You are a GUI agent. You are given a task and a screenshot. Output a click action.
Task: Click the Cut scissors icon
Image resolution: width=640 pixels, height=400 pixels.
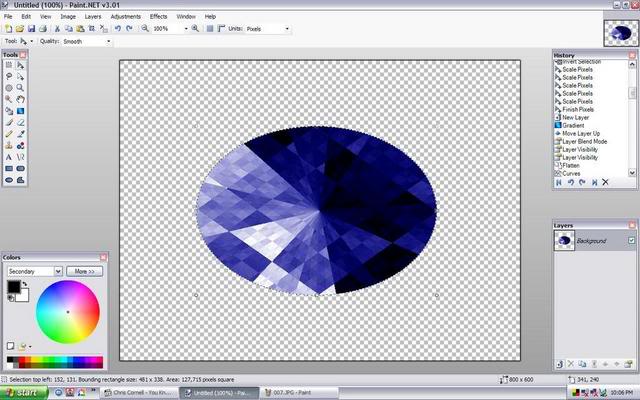pos(57,29)
